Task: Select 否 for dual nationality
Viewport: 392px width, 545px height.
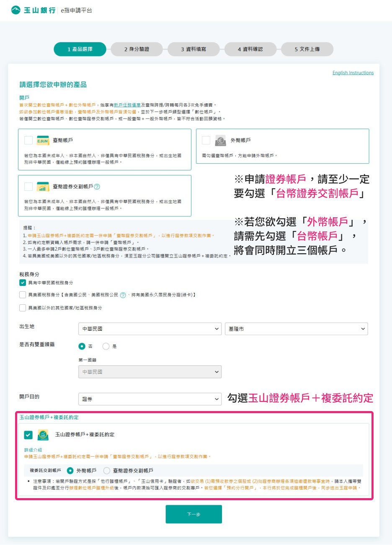Action: click(x=82, y=346)
